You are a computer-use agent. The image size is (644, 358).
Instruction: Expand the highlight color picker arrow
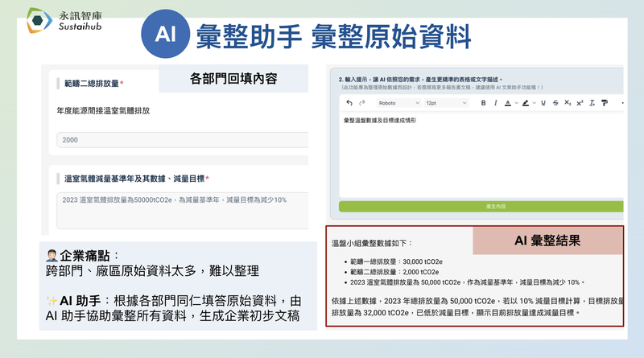click(534, 103)
